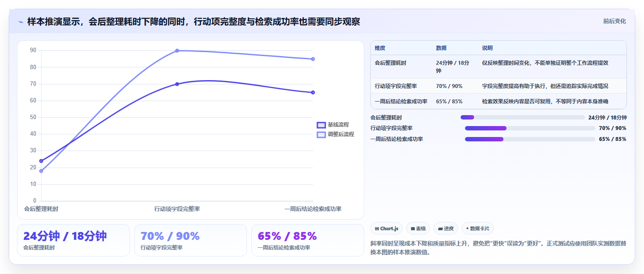
Task: Click the 前后变化 label in header
Action: pos(614,21)
